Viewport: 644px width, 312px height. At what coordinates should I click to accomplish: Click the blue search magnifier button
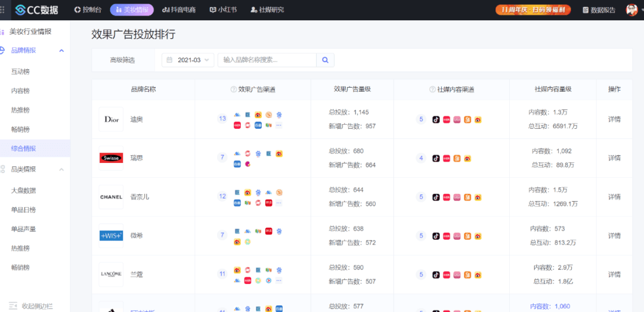326,60
